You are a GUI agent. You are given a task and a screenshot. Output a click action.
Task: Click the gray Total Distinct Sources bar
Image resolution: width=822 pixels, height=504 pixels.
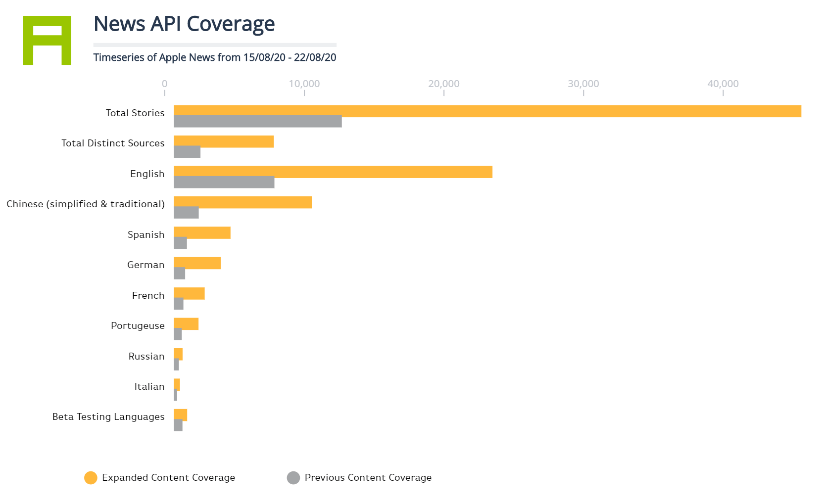[187, 152]
